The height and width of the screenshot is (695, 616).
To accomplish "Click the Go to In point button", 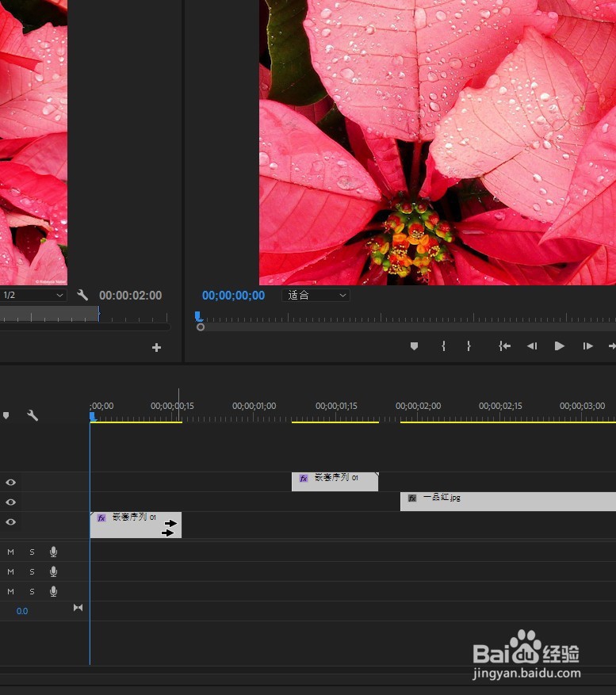I will [505, 346].
